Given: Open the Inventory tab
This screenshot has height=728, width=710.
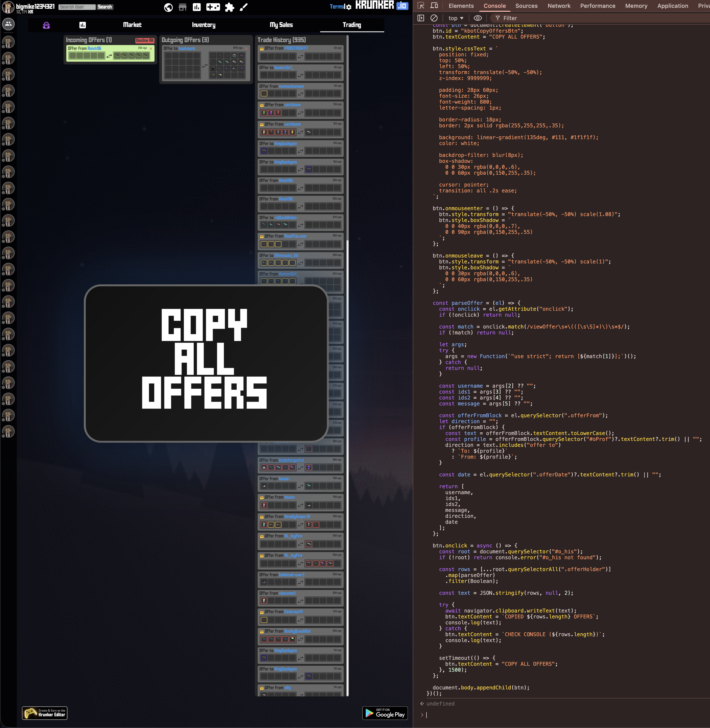Looking at the screenshot, I should point(204,25).
